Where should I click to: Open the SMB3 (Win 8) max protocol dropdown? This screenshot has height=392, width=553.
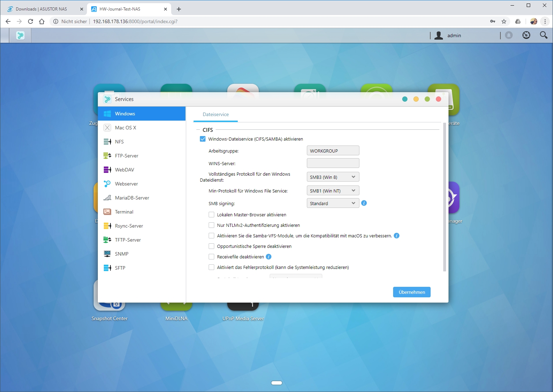(333, 177)
